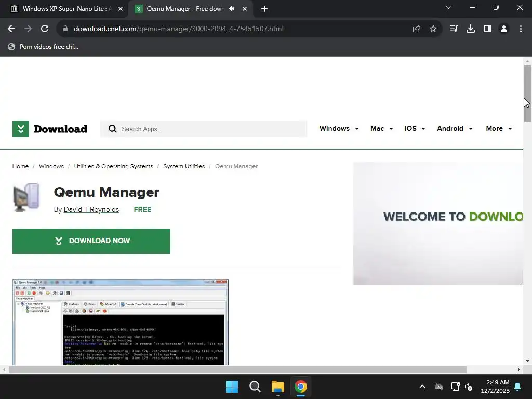Toggle the side panel icon
532x399 pixels.
pos(487,29)
